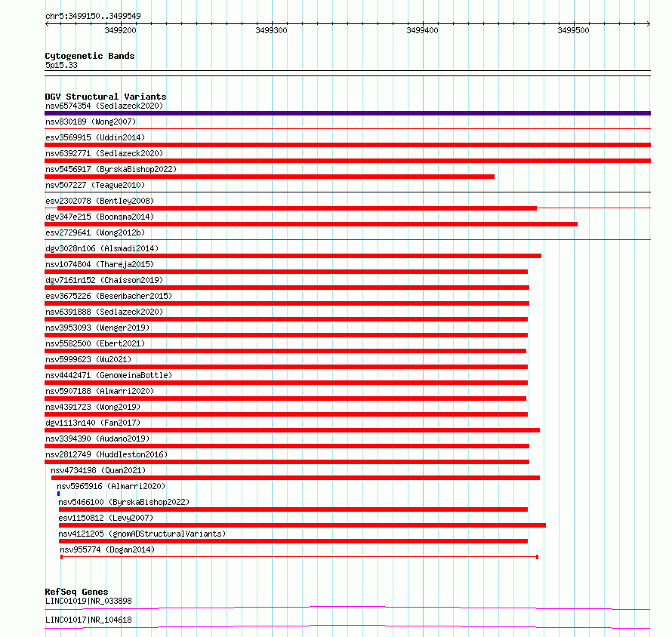Select the 5p15.33 band label

coord(61,65)
